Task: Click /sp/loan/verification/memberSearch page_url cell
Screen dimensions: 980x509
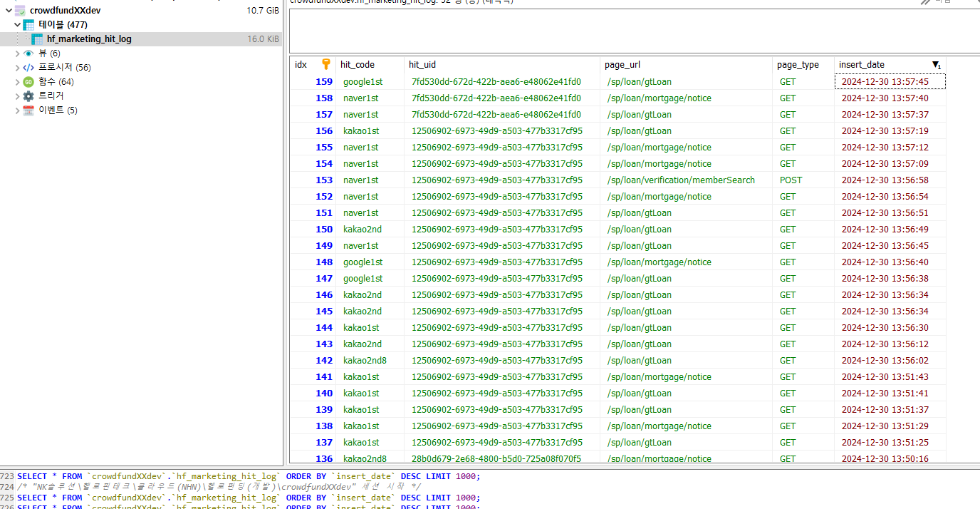Action: point(687,180)
